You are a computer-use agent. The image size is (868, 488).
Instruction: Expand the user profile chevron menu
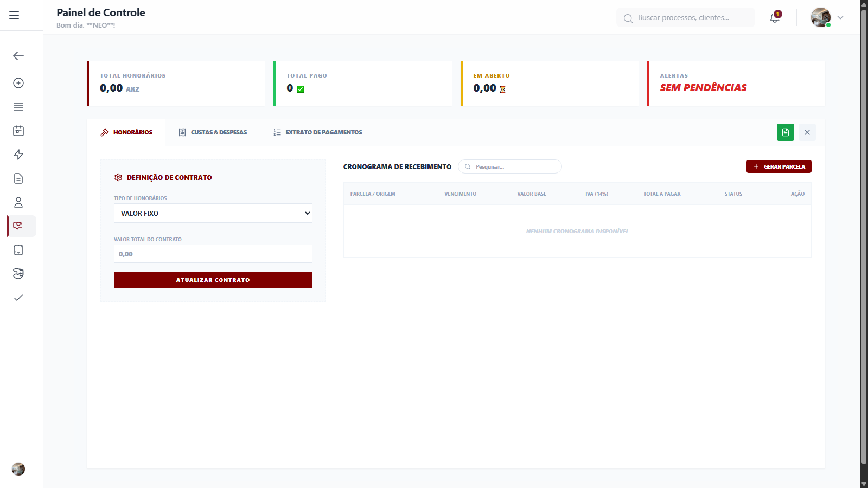click(x=840, y=17)
